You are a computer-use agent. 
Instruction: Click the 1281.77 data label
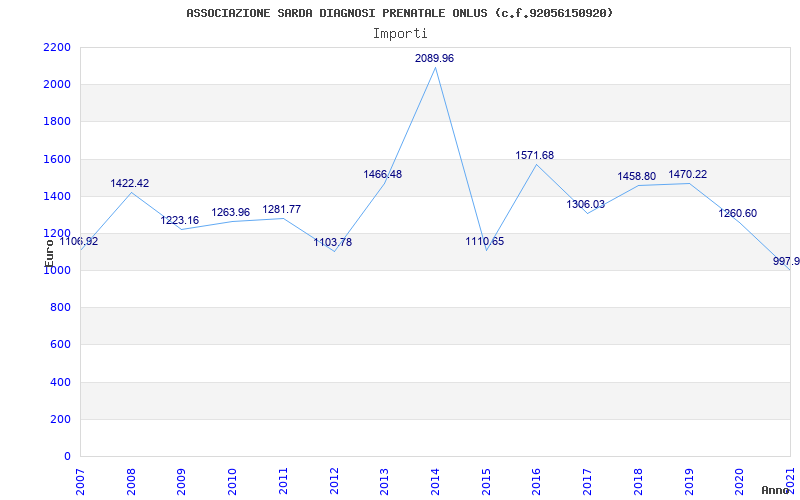tap(282, 209)
